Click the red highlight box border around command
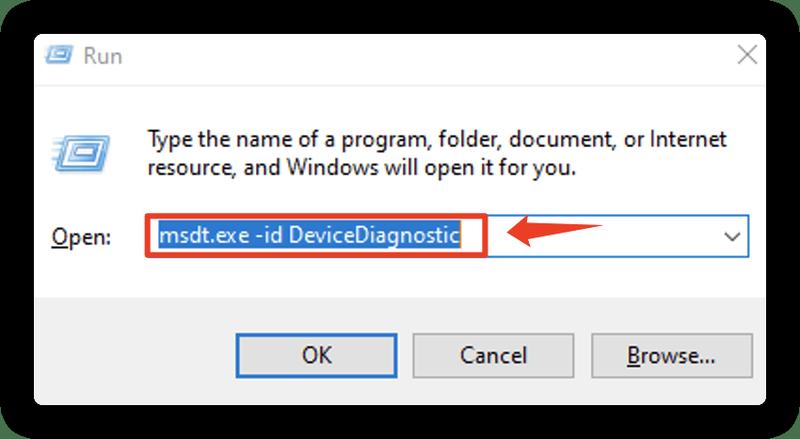This screenshot has width=800, height=439. pyautogui.click(x=316, y=216)
